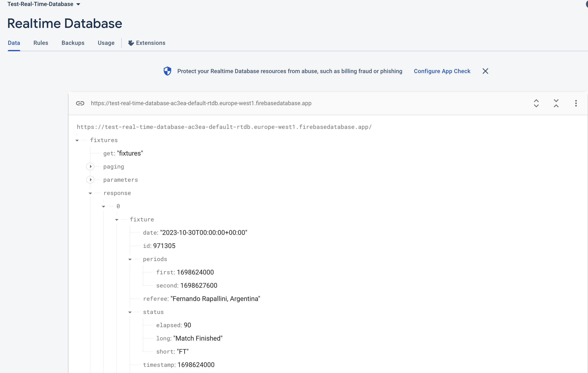Dismiss the App Check notification close icon

[x=486, y=71]
